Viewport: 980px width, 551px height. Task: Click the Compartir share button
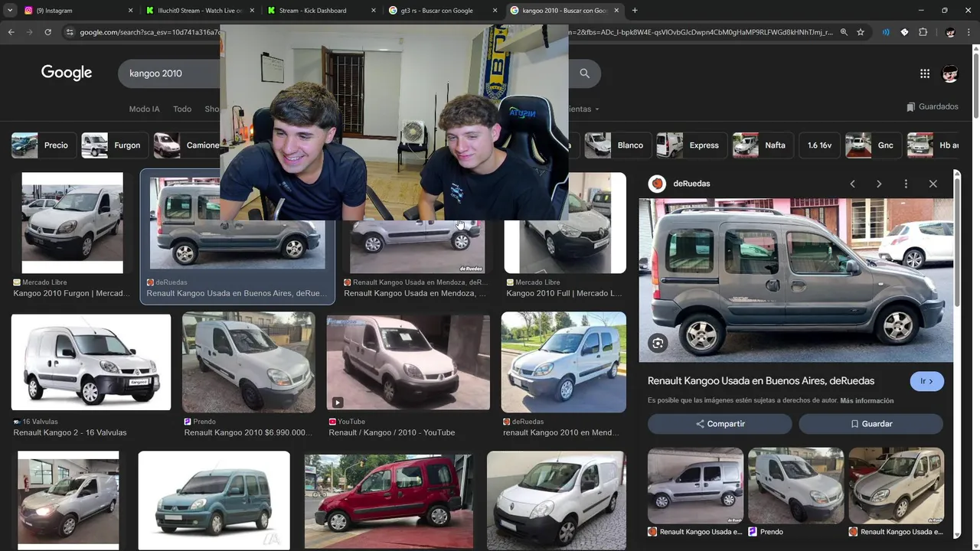coord(720,424)
